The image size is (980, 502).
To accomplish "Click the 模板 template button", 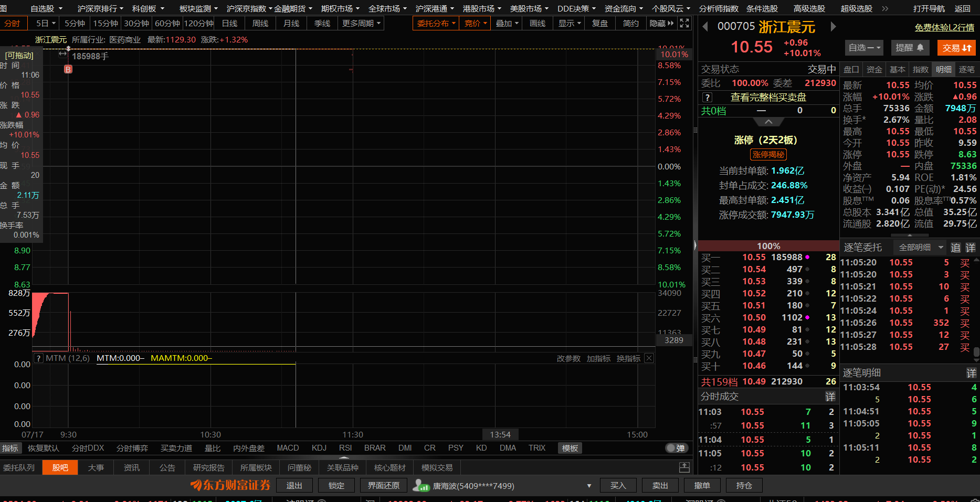I will [570, 448].
